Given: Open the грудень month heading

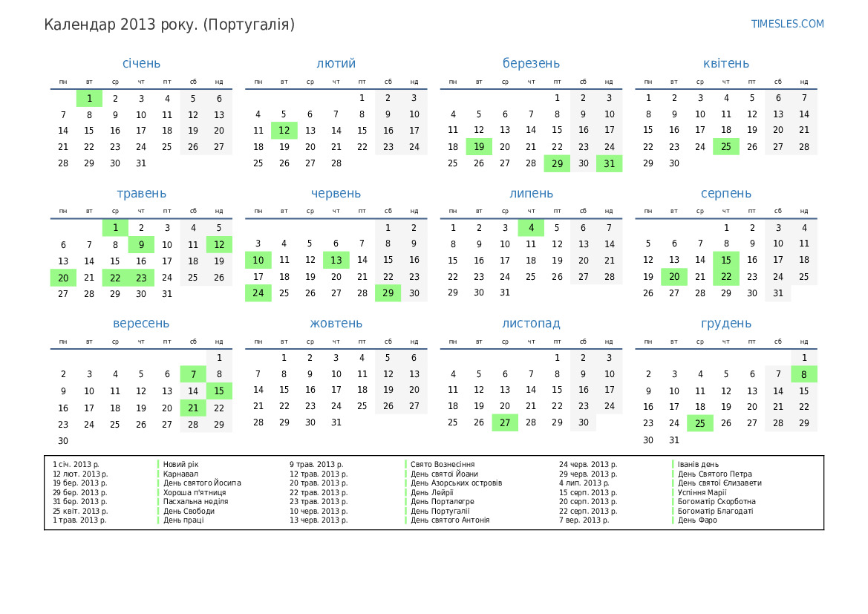Looking at the screenshot, I should pos(725,324).
